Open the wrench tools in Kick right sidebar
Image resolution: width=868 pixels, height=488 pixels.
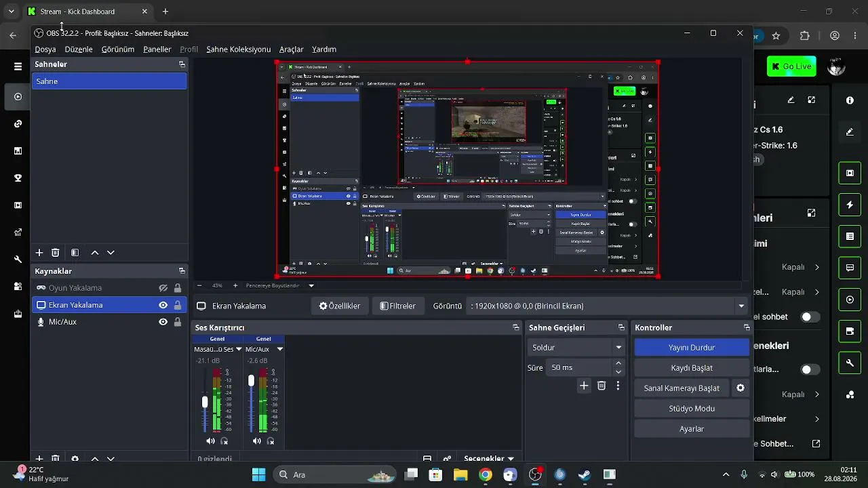[x=850, y=363]
